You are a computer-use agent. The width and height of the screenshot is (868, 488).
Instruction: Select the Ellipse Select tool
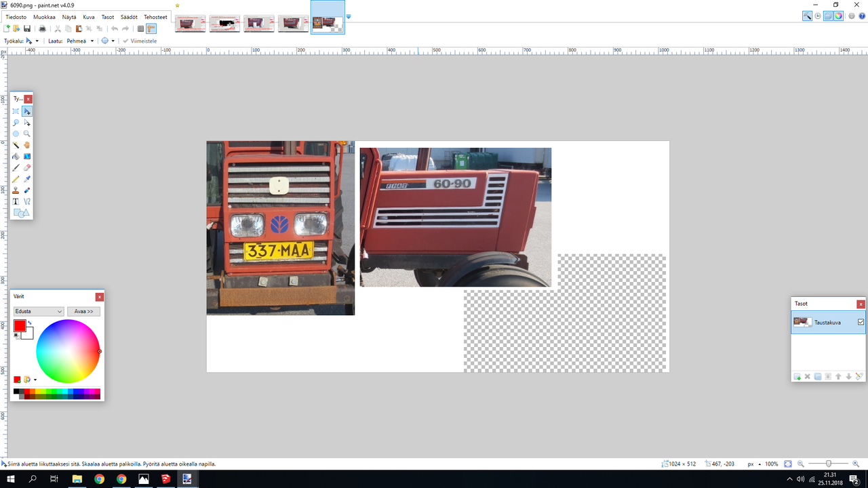[16, 134]
